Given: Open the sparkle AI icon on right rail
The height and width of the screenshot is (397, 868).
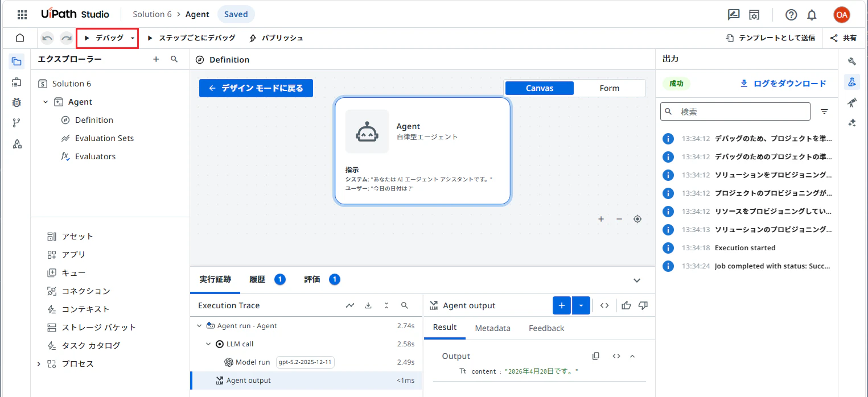Looking at the screenshot, I should click(x=852, y=123).
